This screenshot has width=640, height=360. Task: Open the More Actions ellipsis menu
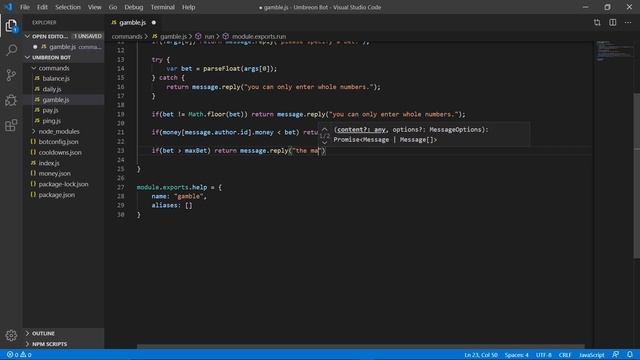pyautogui.click(x=628, y=22)
